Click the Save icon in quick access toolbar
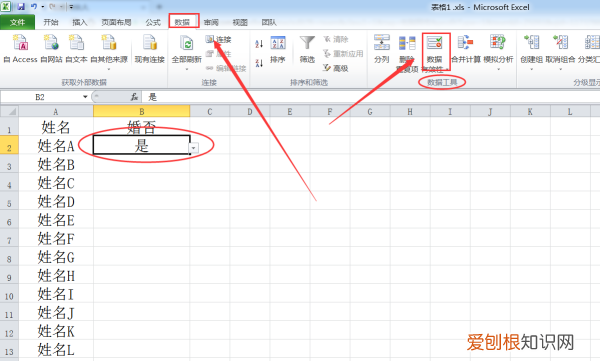This screenshot has height=361, width=600. (x=21, y=7)
